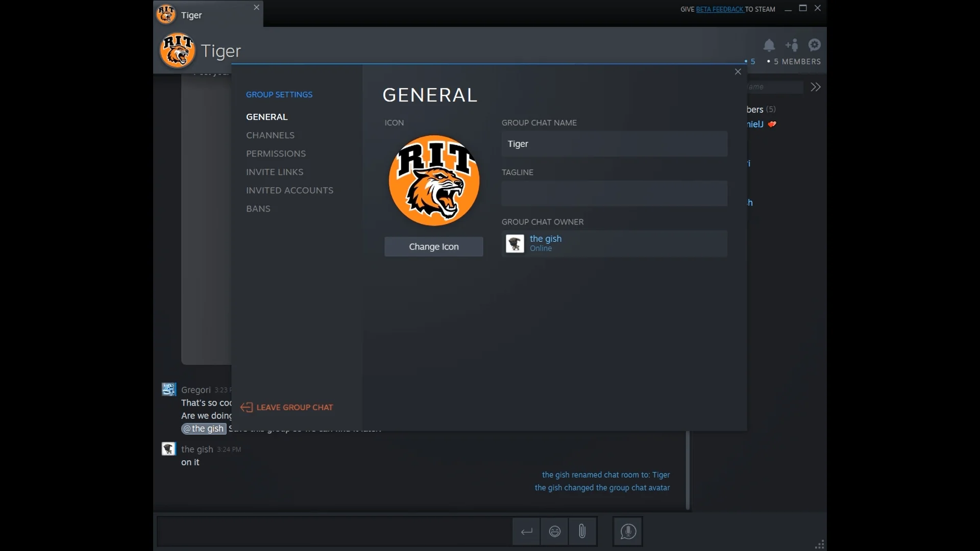This screenshot has width=980, height=551.
Task: Click the Gregori username in chat
Action: click(x=196, y=390)
